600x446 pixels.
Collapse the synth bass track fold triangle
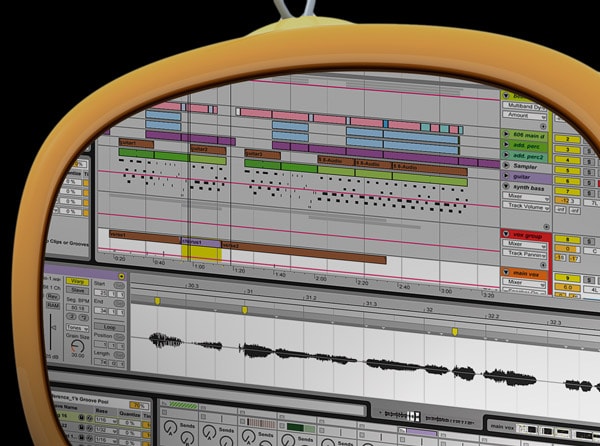(506, 188)
